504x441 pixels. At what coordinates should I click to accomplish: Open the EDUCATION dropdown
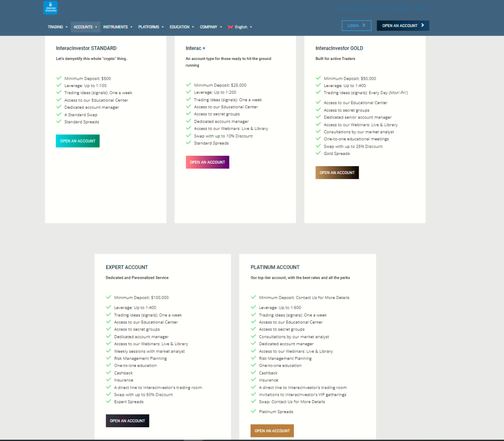coord(182,27)
